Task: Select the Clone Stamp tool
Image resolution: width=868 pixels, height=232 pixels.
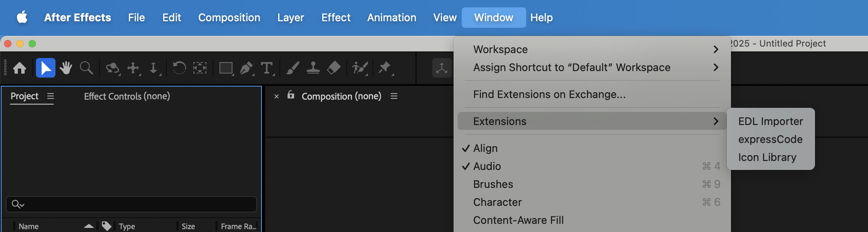Action: click(x=313, y=68)
